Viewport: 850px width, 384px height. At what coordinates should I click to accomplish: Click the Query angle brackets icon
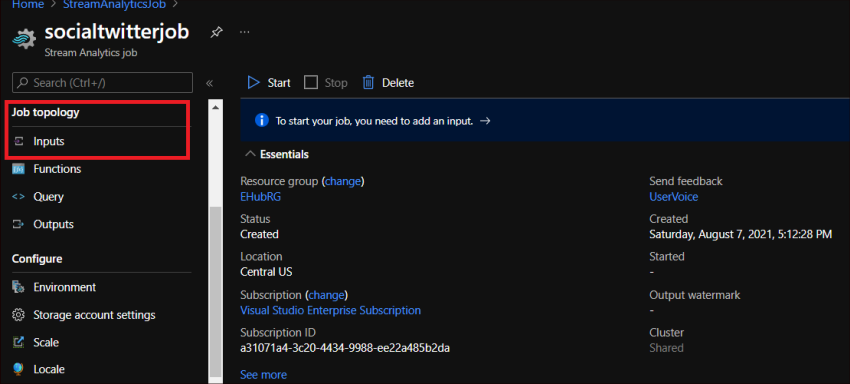click(18, 197)
